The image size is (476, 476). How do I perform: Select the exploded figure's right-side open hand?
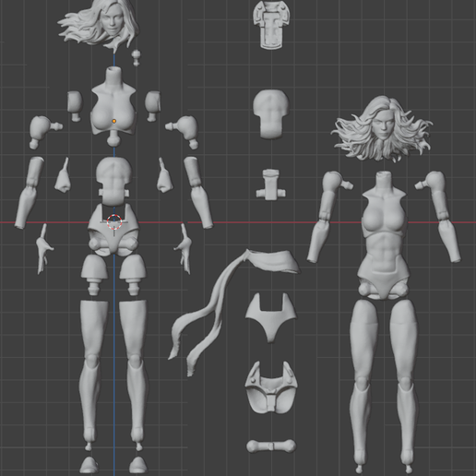pos(184,249)
